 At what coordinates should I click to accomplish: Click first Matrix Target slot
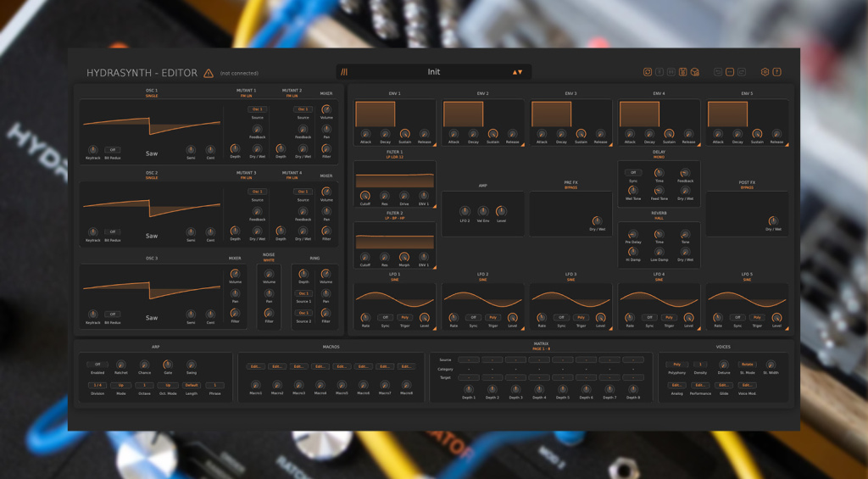[469, 377]
